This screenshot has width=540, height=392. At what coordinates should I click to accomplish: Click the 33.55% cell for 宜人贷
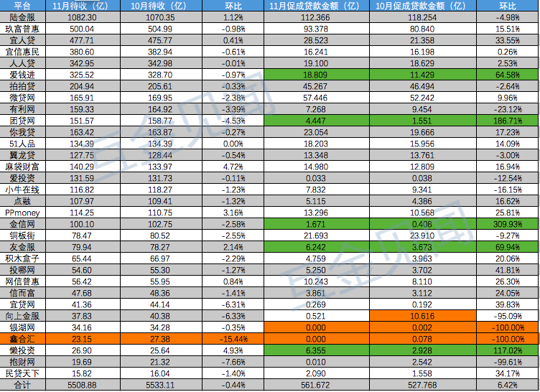pyautogui.click(x=508, y=40)
